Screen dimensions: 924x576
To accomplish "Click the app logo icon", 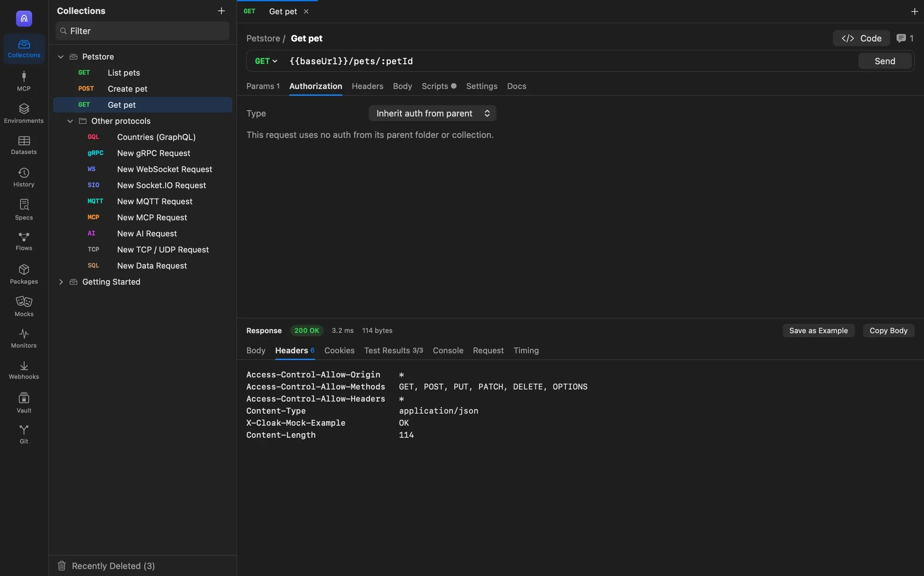I will 24,18.
